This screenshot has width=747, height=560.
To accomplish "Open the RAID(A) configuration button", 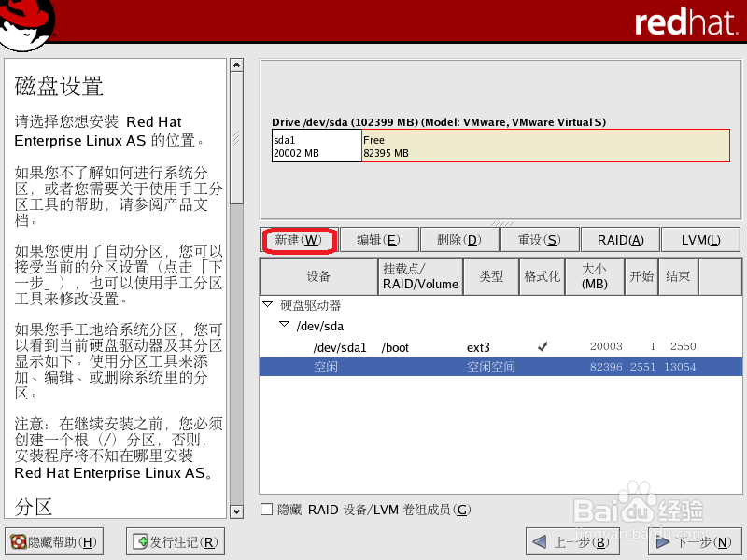I will (x=620, y=240).
